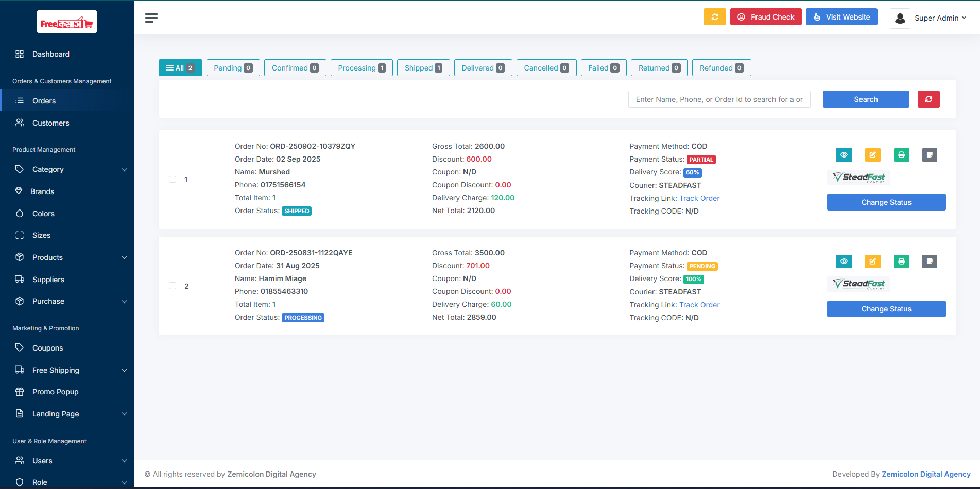Edit Hamim Miage's order with pencil icon
Image resolution: width=980 pixels, height=489 pixels.
tap(872, 261)
